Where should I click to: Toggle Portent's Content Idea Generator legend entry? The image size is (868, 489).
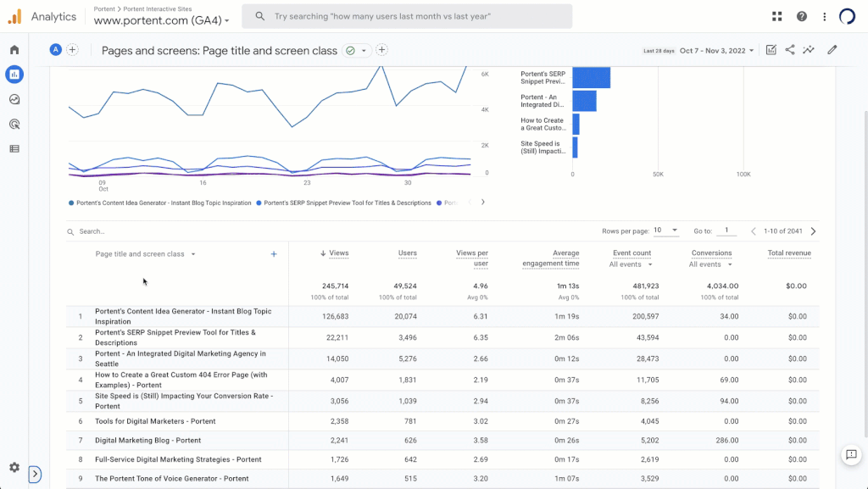point(159,203)
